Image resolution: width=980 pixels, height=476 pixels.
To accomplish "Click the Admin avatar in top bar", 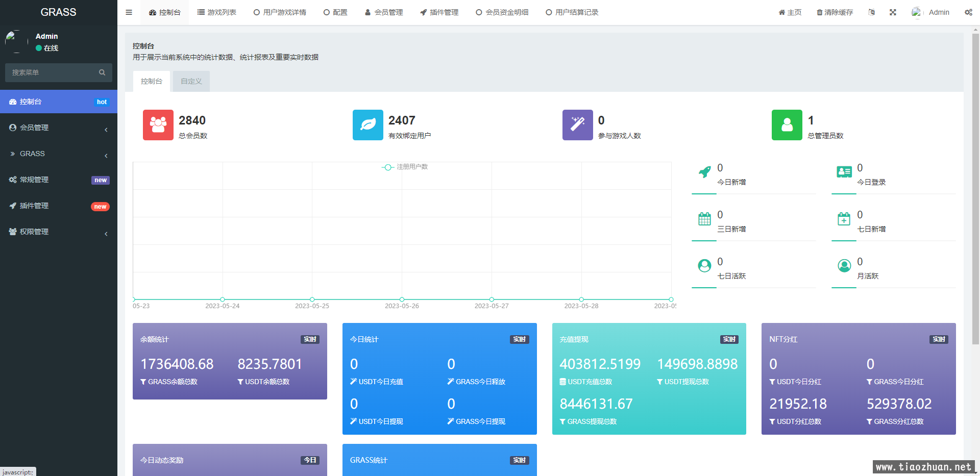I will pos(917,12).
